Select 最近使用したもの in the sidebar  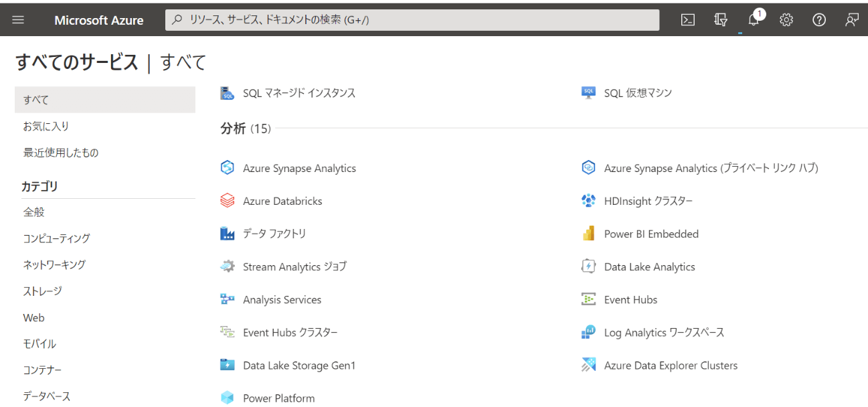coord(61,153)
